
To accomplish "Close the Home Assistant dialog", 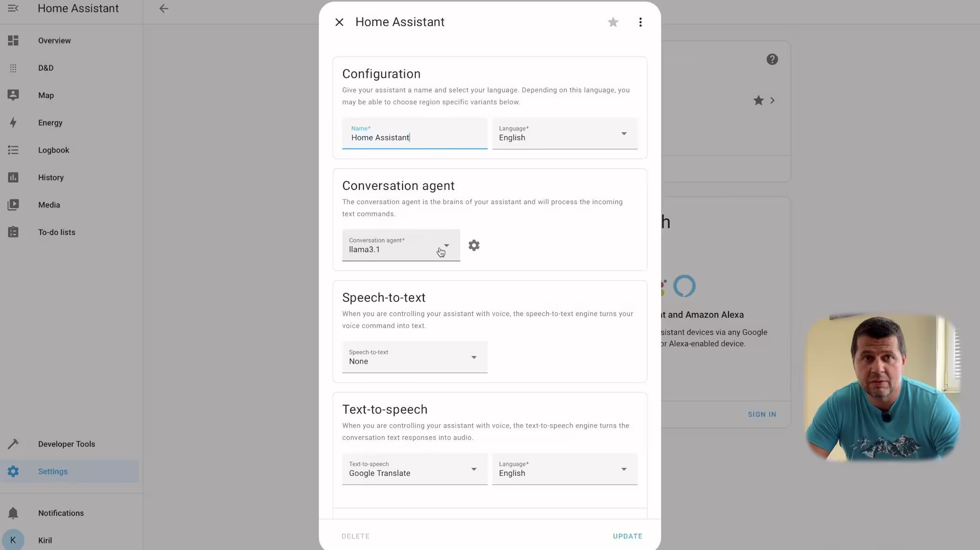I will click(x=339, y=22).
